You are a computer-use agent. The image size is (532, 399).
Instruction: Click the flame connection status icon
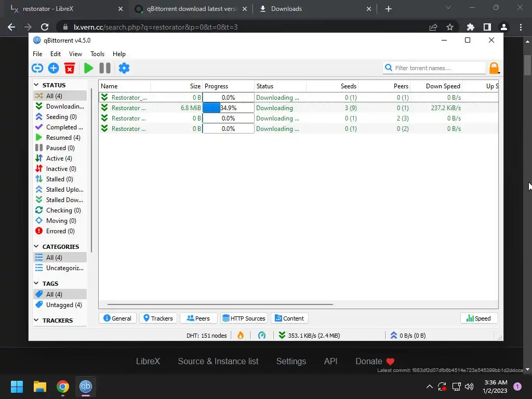click(x=241, y=336)
